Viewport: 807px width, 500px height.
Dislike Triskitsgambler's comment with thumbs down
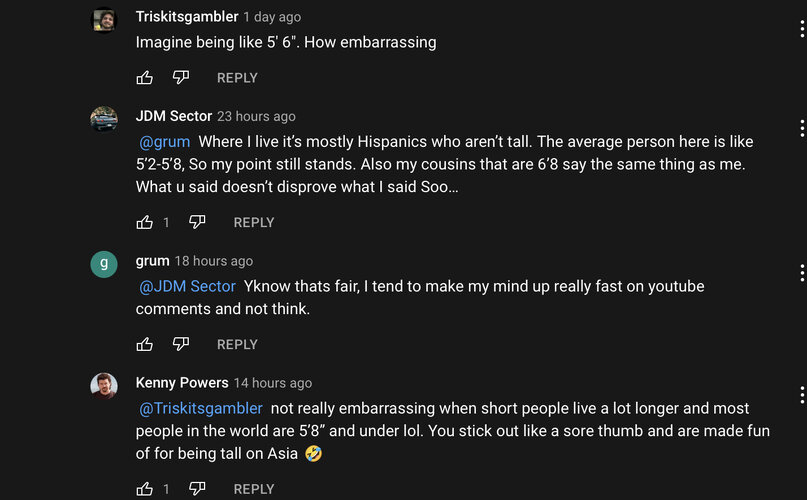[181, 78]
